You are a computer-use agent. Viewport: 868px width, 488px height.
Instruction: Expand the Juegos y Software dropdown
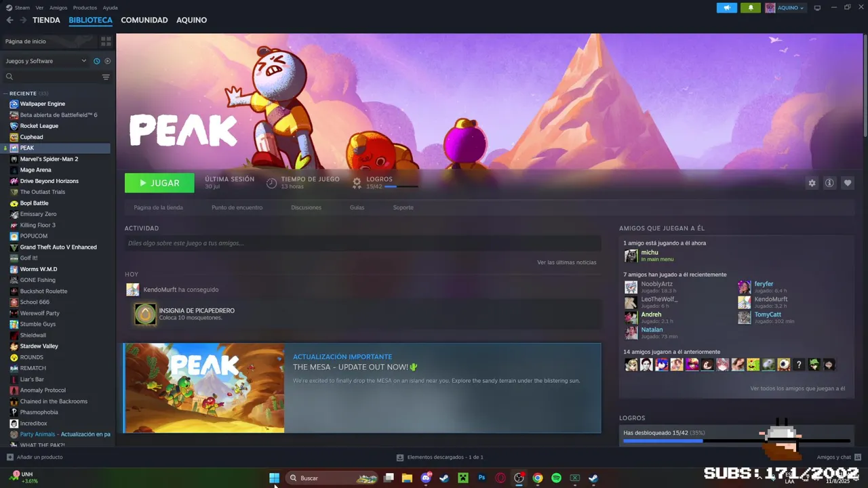click(45, 61)
